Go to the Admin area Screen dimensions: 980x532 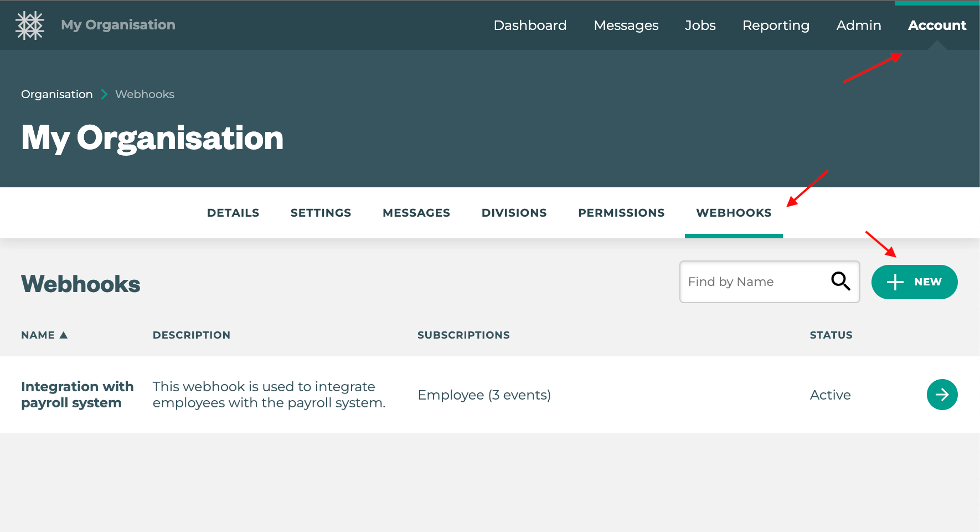(858, 25)
